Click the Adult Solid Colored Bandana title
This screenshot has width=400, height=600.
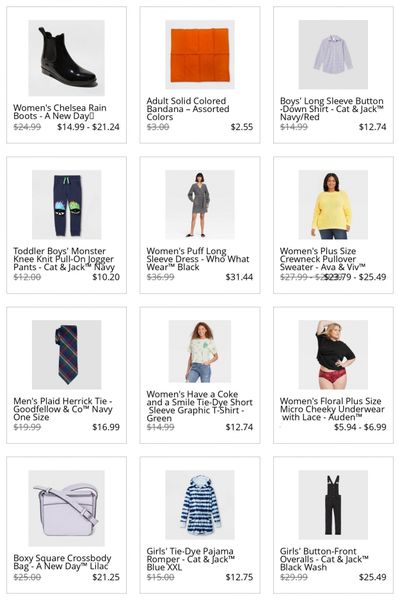click(188, 109)
